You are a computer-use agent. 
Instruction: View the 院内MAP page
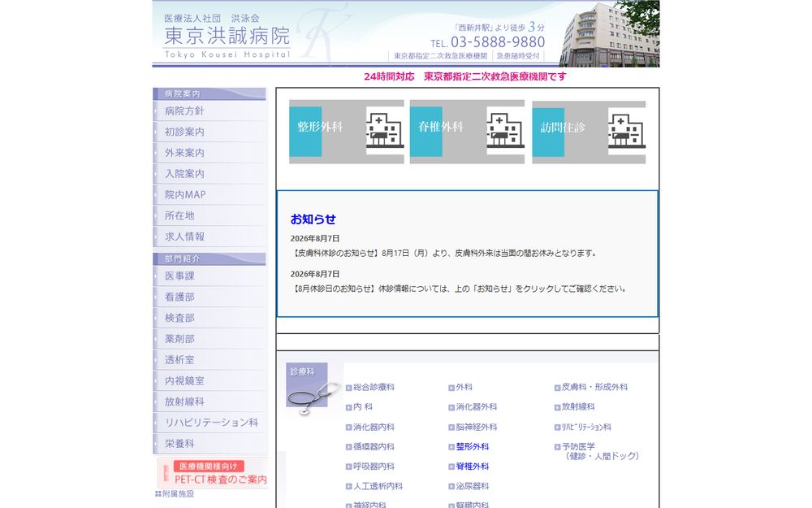tap(209, 194)
